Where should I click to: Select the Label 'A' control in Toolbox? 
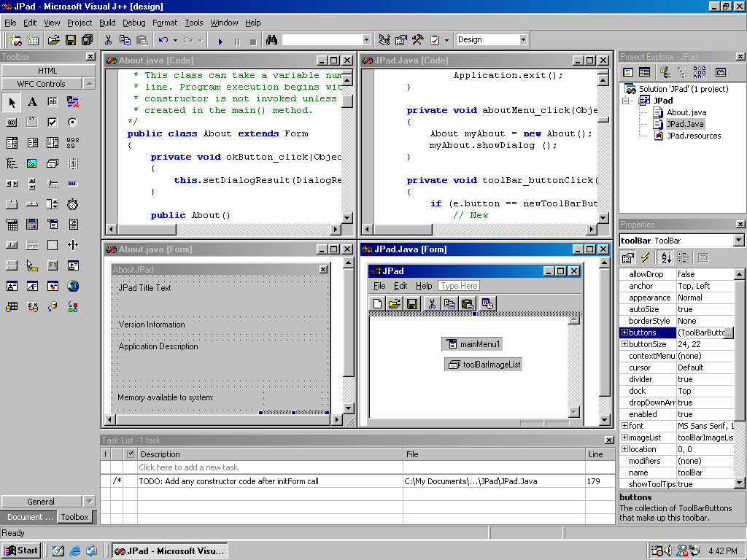tap(32, 102)
